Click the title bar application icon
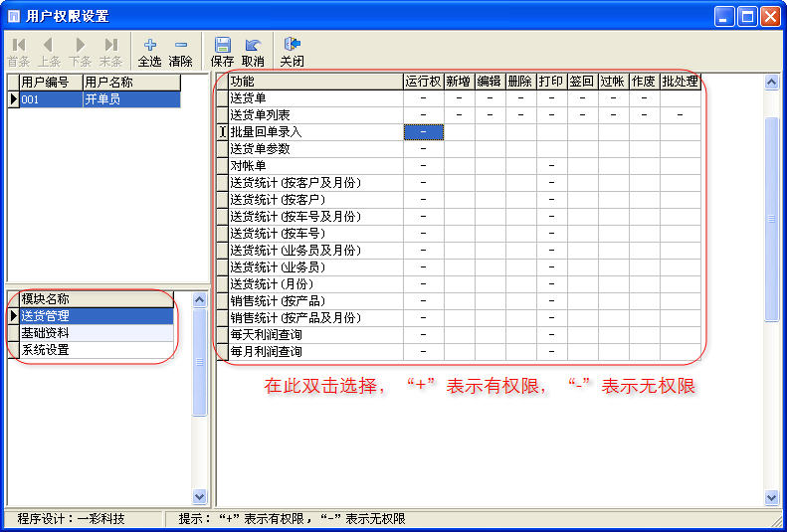Image resolution: width=787 pixels, height=532 pixels. tap(14, 17)
